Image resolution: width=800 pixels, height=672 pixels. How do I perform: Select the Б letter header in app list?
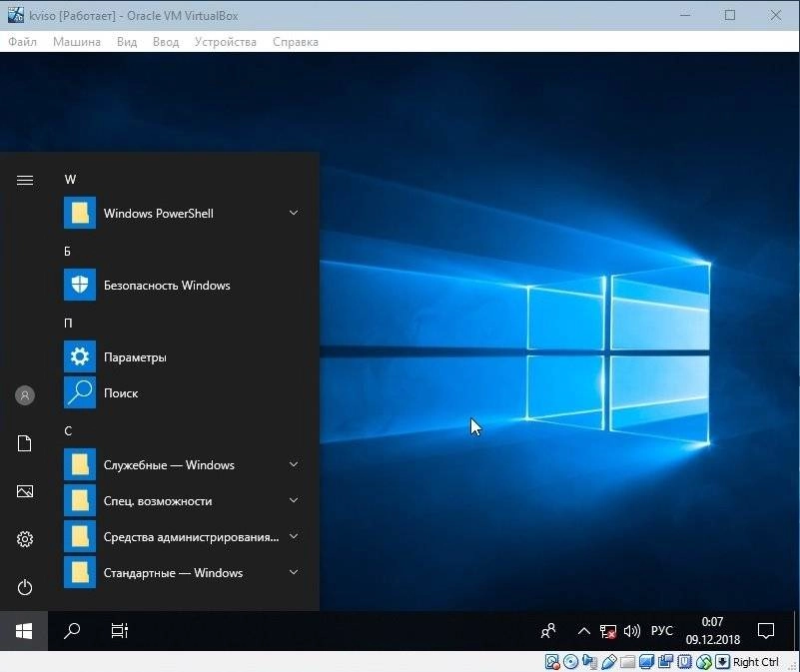coord(67,252)
